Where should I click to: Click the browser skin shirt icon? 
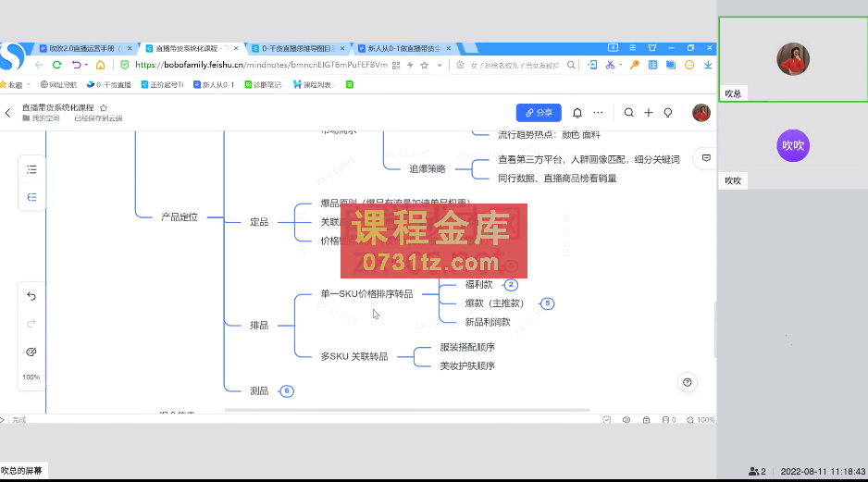click(652, 48)
